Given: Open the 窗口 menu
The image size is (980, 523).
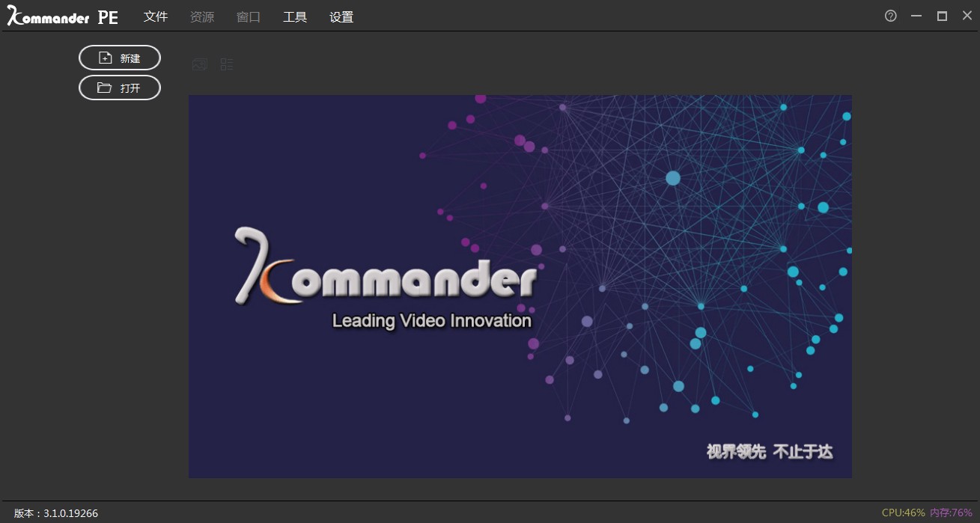Looking at the screenshot, I should pyautogui.click(x=249, y=16).
